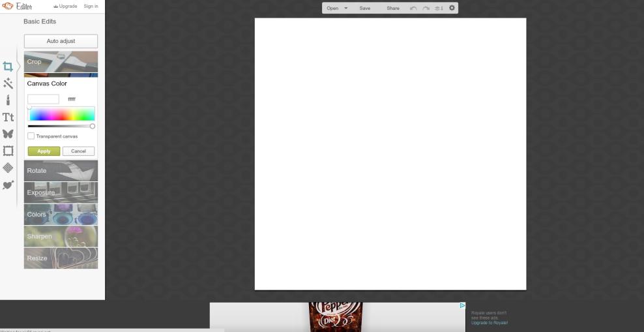Click the Cancel button
The height and width of the screenshot is (332, 644).
point(78,151)
